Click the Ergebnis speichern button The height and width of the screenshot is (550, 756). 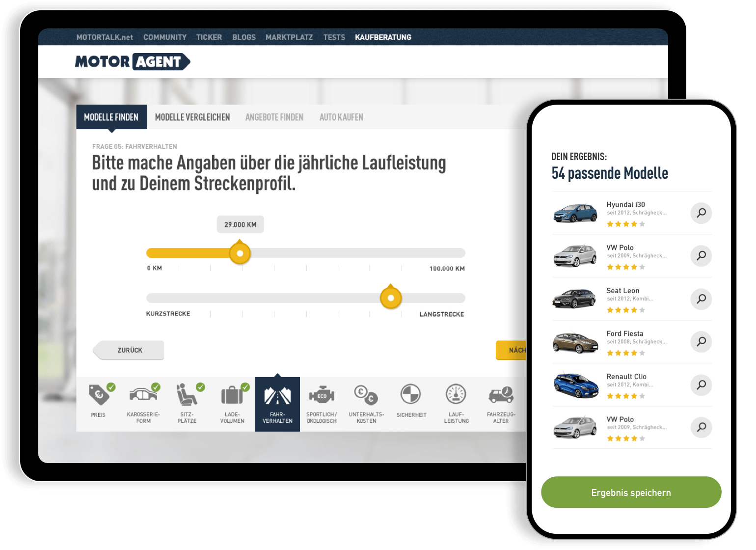tap(631, 492)
